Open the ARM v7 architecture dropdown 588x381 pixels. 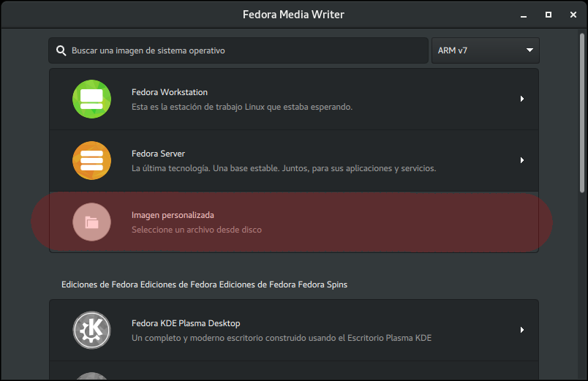pyautogui.click(x=486, y=50)
